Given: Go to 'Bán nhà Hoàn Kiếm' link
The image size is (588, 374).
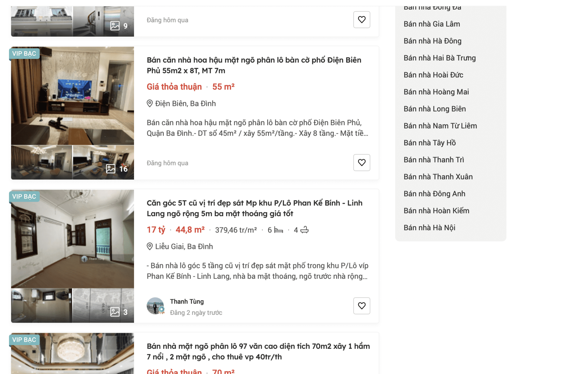Looking at the screenshot, I should pos(436,211).
